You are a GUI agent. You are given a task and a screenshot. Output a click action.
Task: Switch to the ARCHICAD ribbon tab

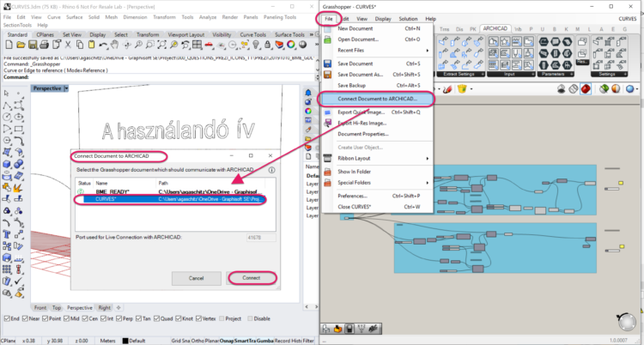tap(495, 28)
